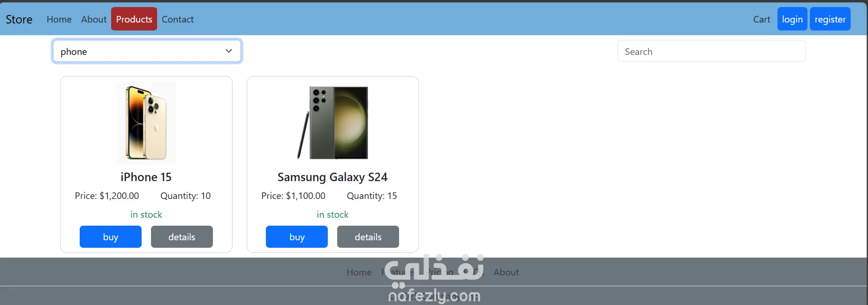The width and height of the screenshot is (868, 305).
Task: Click the Store brand logo
Action: point(19,19)
